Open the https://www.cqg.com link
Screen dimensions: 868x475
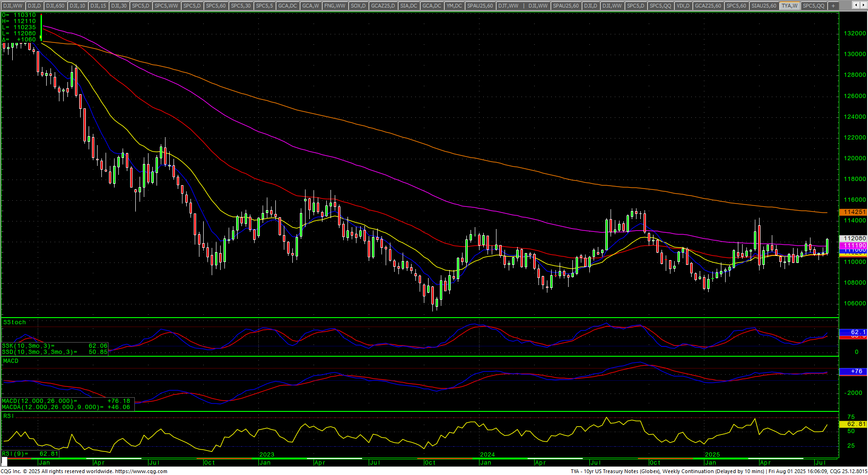141,471
